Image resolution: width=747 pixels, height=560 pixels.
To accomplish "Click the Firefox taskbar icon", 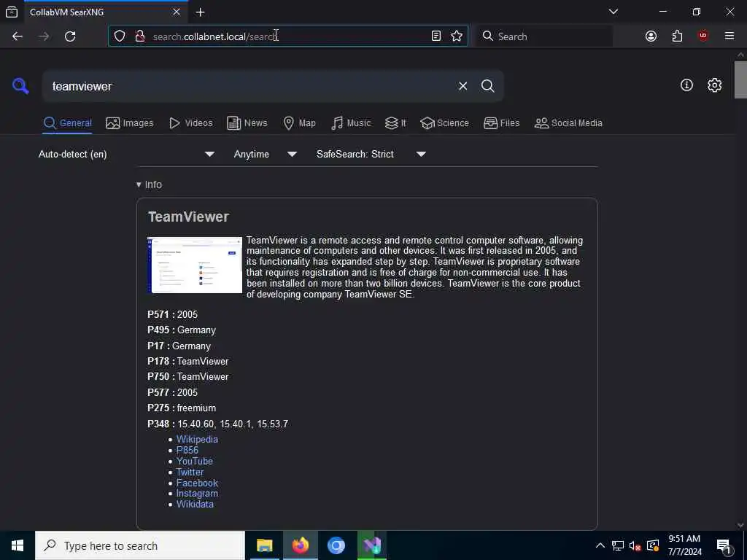I will tap(300, 545).
